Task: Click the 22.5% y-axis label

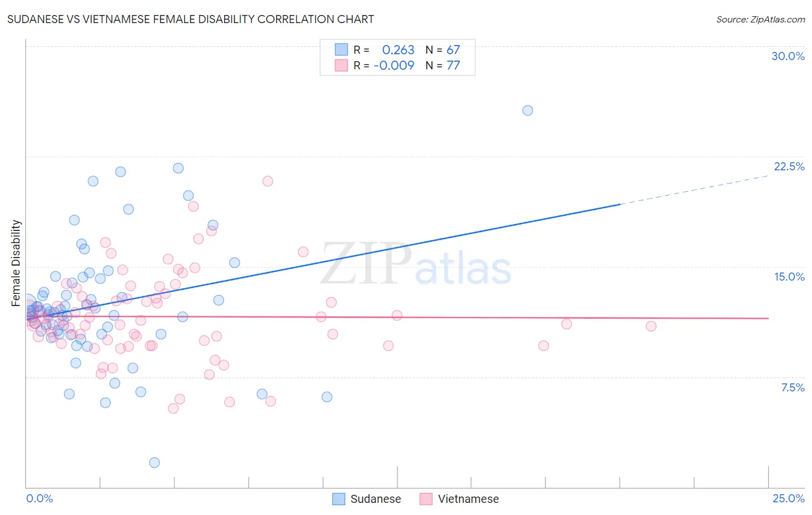Action: [789, 166]
